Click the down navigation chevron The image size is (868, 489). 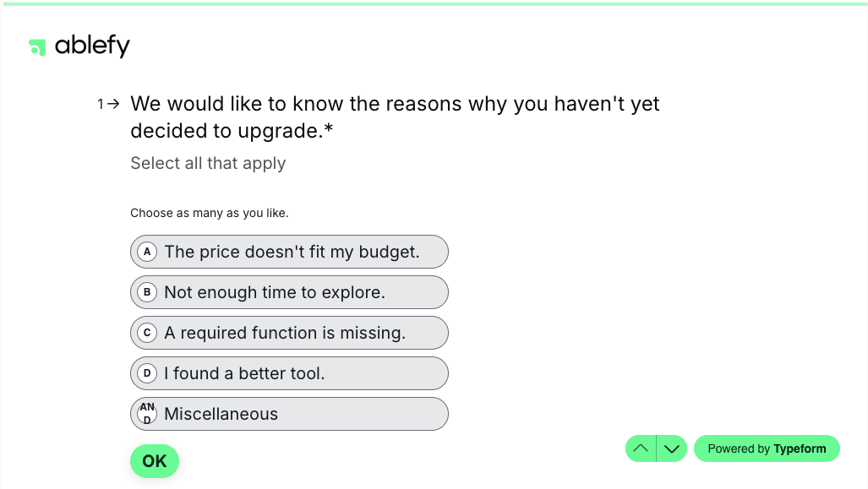click(x=672, y=448)
